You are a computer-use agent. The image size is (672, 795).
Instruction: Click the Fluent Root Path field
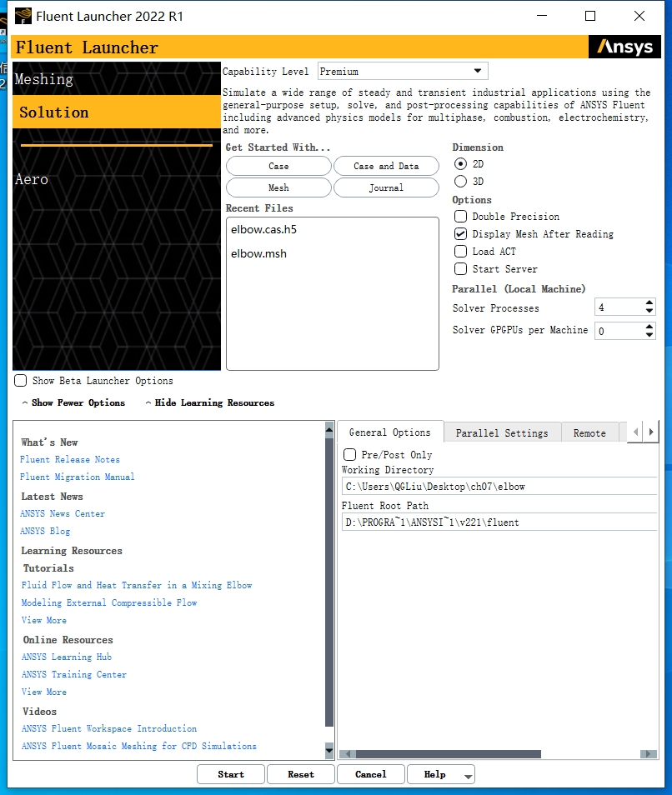point(499,522)
